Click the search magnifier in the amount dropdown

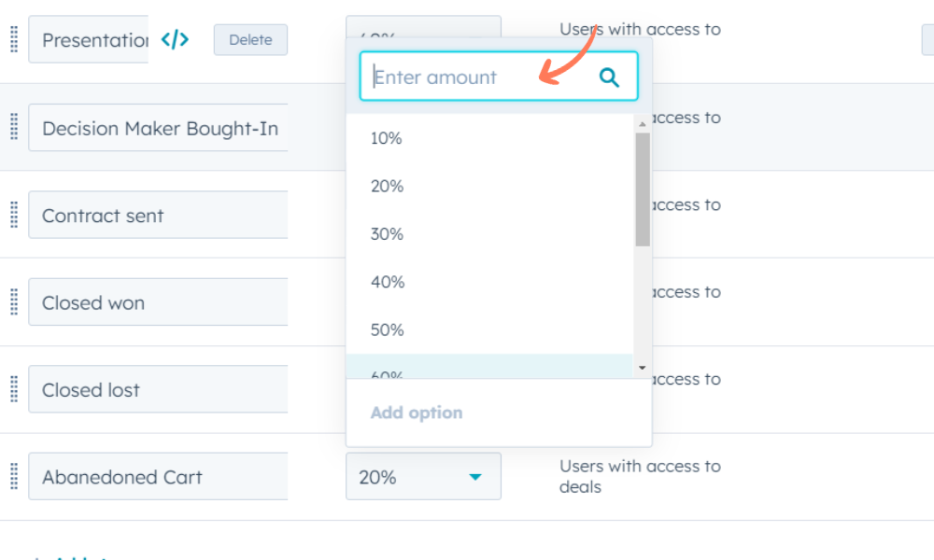tap(608, 77)
